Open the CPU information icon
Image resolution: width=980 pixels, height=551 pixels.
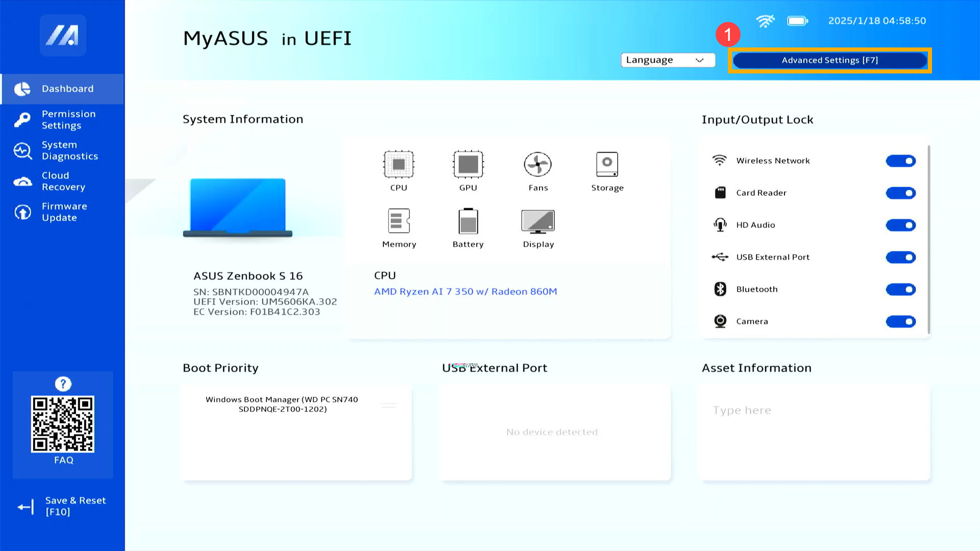pyautogui.click(x=399, y=164)
